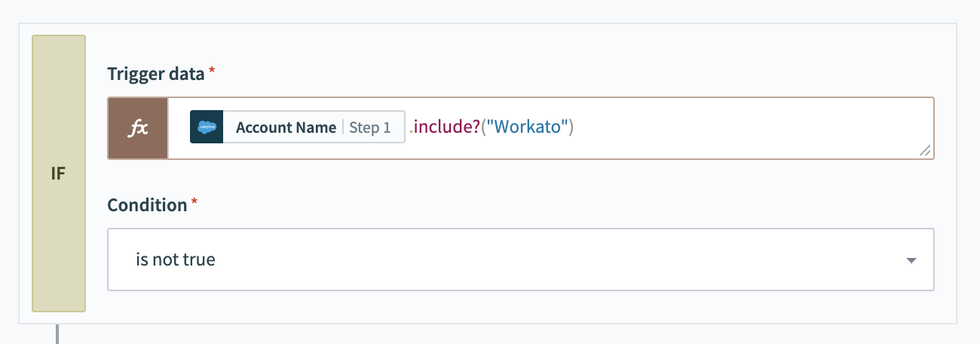Screen dimensions: 980x344
Task: Click the fx formula mode icon
Action: click(138, 128)
